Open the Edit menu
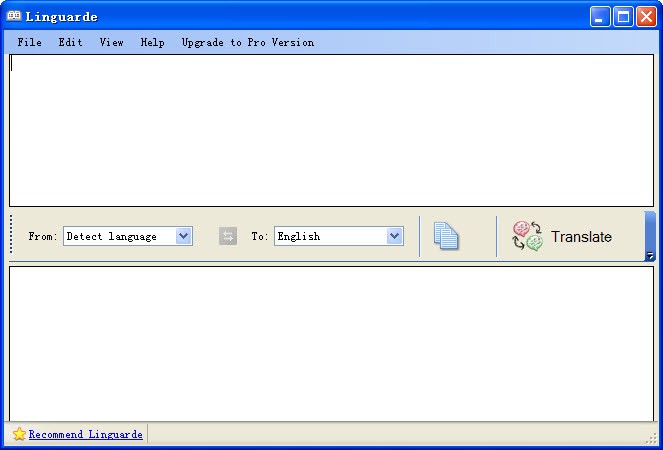 click(x=70, y=42)
